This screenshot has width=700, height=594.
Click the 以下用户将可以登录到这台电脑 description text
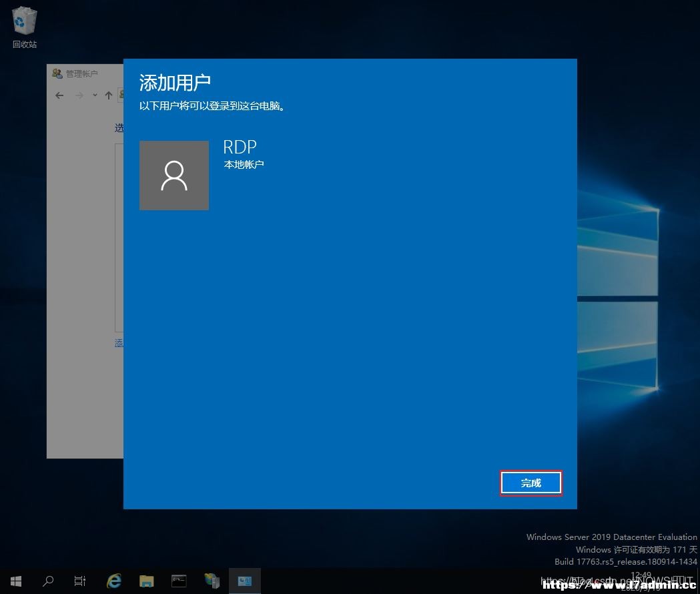[212, 106]
